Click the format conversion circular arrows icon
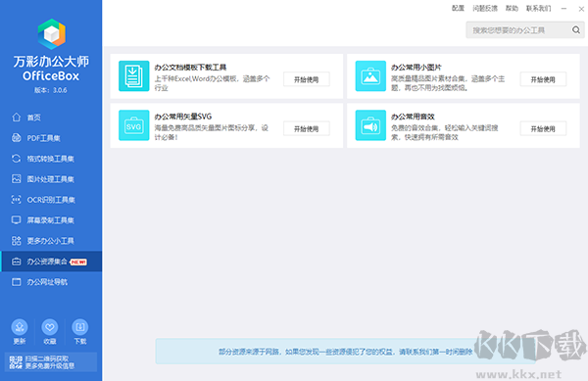Viewport: 588px width, 381px height. point(16,159)
